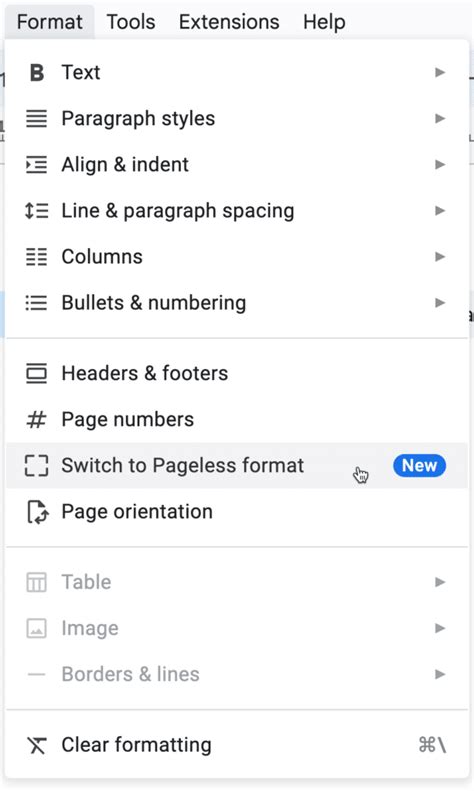This screenshot has height=791, width=474.
Task: Click the Columns icon
Action: point(36,257)
